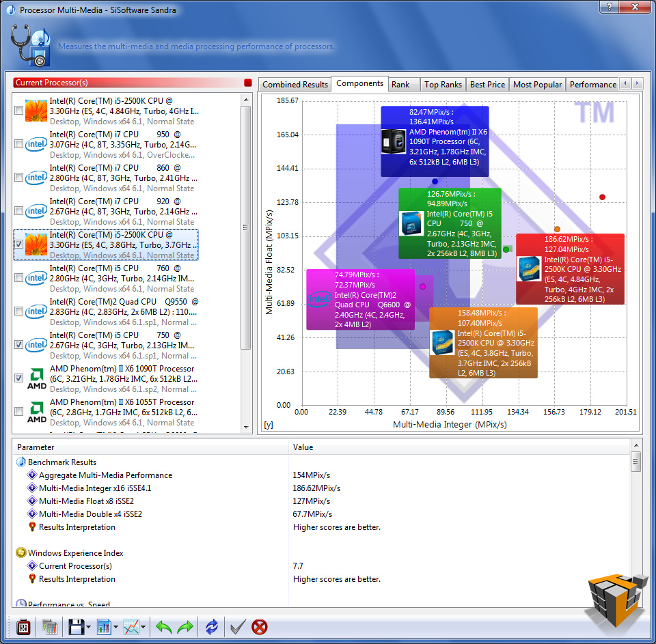Click the gray checkmark OK icon

click(238, 627)
